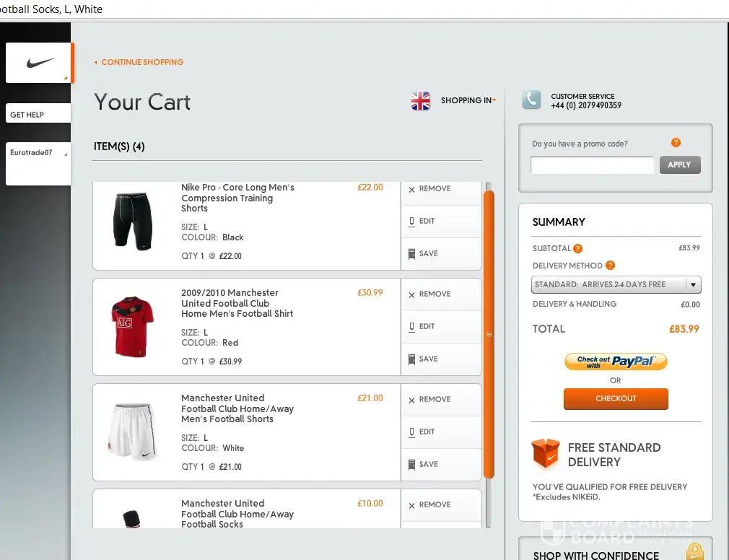Viewport: 729px width, 560px height.
Task: Expand the Nike logo tab corner arrow
Action: coord(66,78)
